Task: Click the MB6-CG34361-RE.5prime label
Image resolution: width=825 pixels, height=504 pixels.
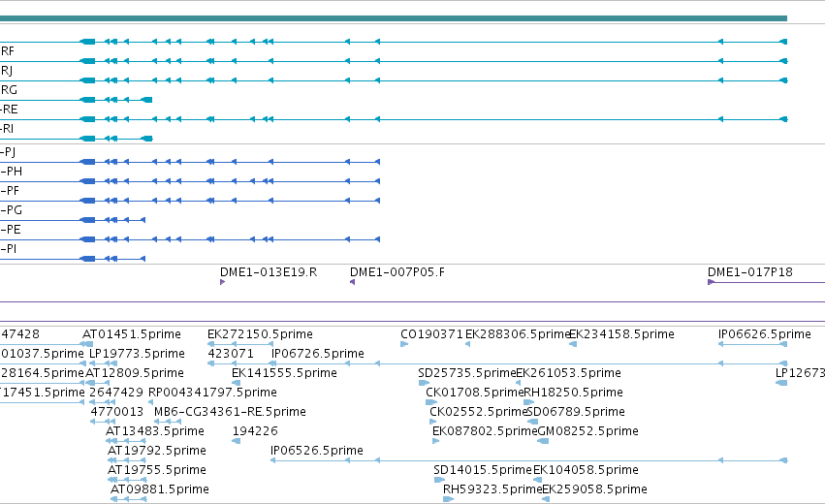Action: pyautogui.click(x=230, y=412)
